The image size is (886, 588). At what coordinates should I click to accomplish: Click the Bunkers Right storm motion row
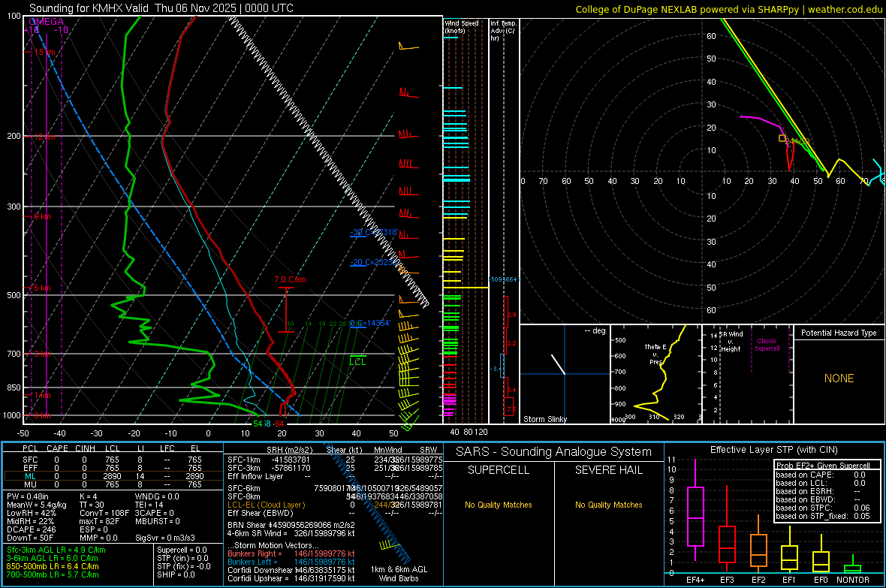[291, 553]
